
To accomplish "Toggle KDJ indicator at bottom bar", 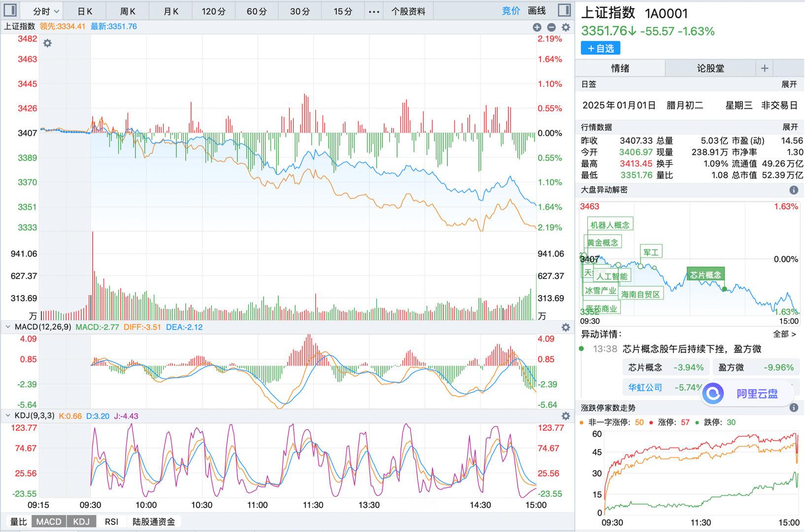I will [81, 522].
